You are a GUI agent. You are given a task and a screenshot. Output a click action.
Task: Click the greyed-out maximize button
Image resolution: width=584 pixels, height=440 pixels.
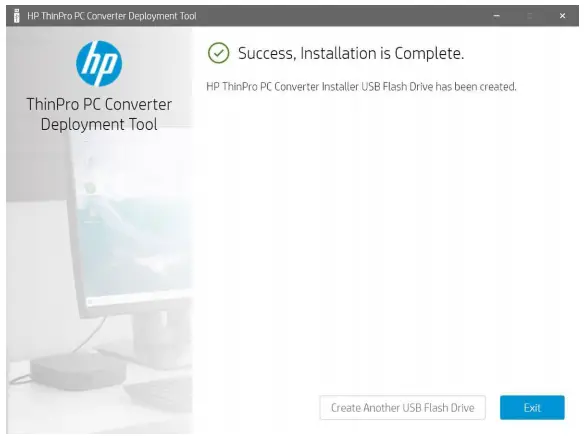tap(530, 16)
